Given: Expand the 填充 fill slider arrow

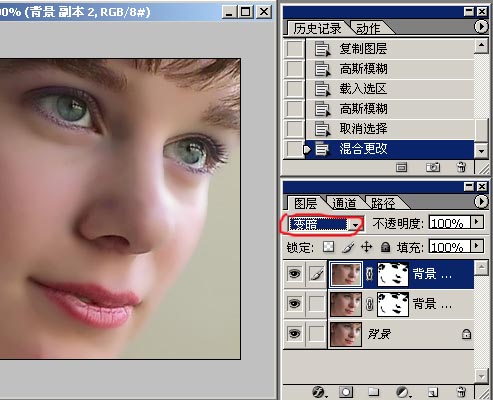Looking at the screenshot, I should pos(477,246).
